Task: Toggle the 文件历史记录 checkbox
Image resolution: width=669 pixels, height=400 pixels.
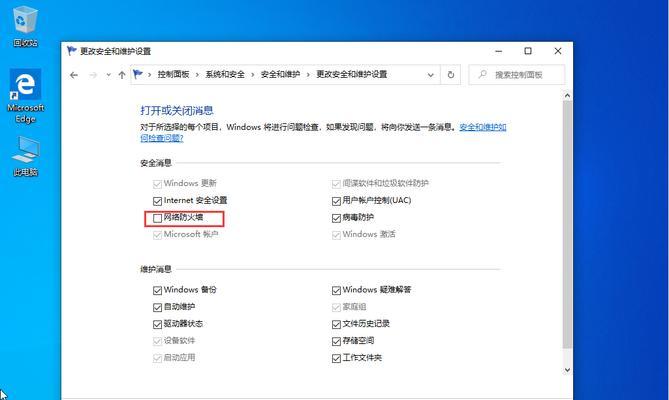Action: [336, 325]
